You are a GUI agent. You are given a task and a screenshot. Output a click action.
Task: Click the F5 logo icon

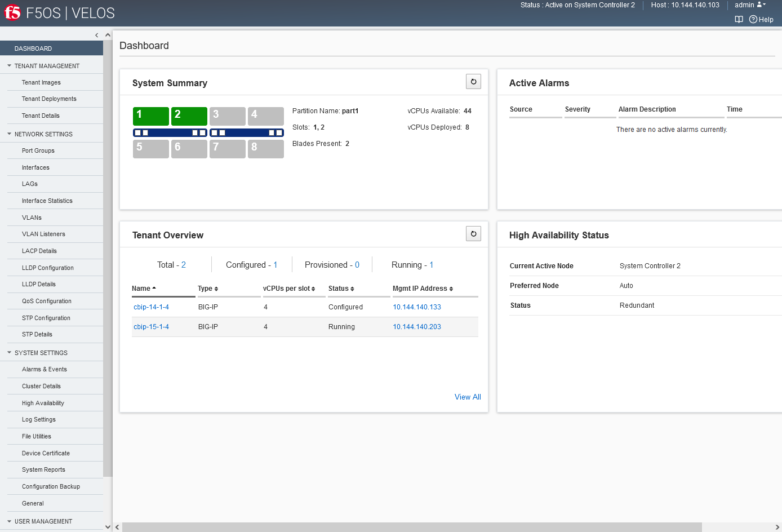click(x=12, y=12)
